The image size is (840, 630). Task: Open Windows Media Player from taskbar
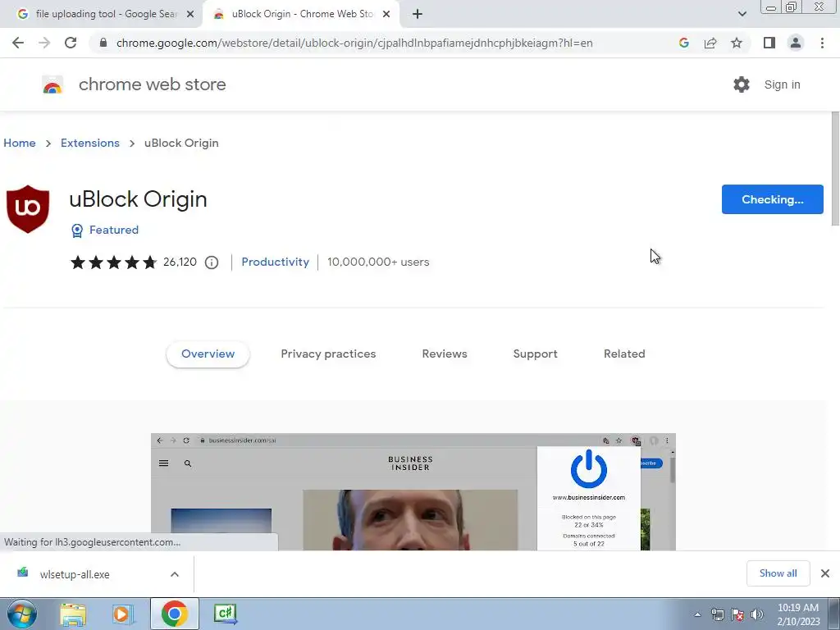click(x=123, y=614)
